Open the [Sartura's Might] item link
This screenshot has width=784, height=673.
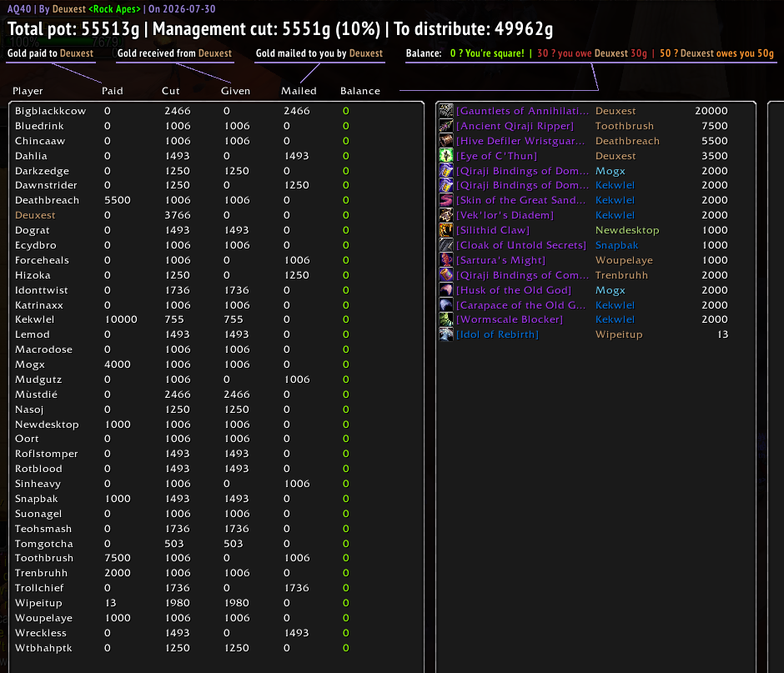pos(500,260)
